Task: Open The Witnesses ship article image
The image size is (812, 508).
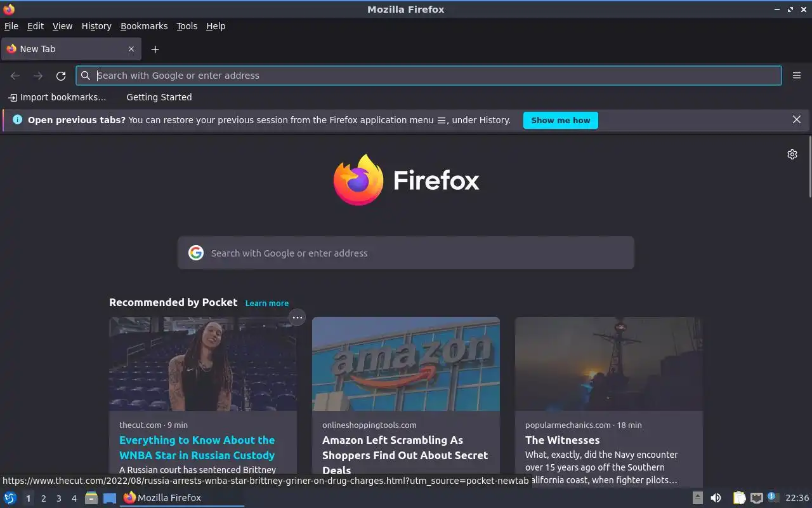Action: [609, 364]
